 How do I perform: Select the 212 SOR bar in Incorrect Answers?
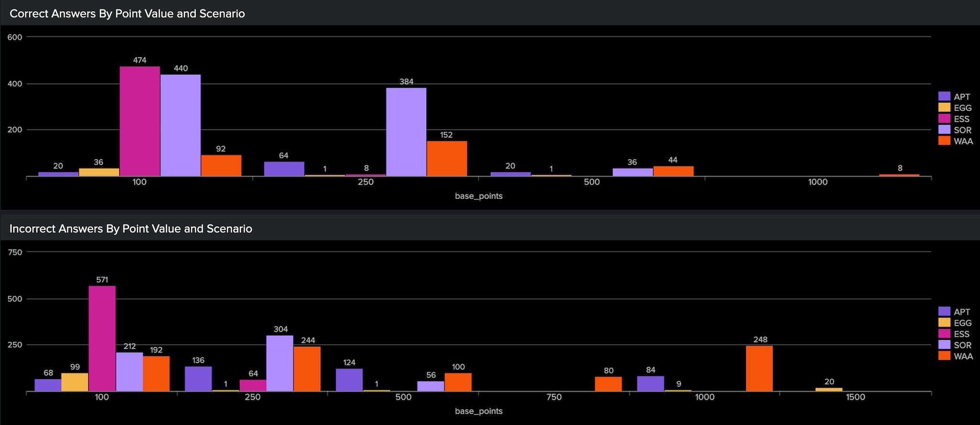click(130, 372)
